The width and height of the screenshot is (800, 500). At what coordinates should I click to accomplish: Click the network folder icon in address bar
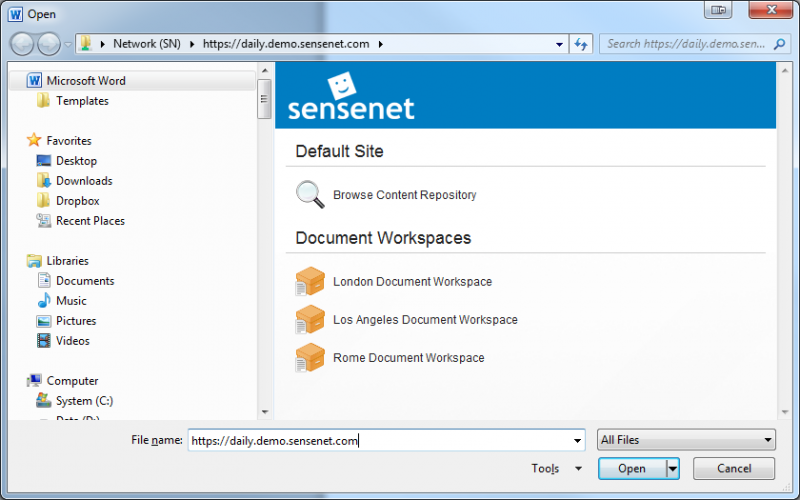[86, 43]
